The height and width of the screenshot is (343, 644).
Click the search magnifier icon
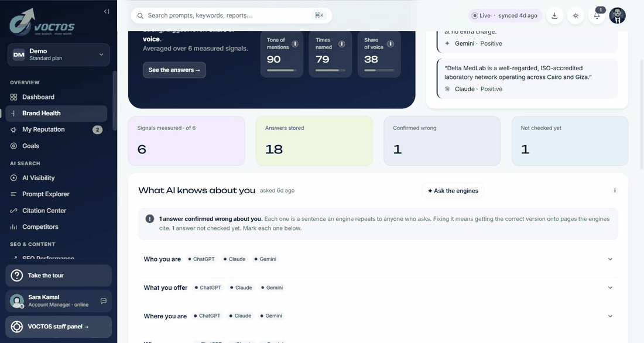click(x=141, y=16)
